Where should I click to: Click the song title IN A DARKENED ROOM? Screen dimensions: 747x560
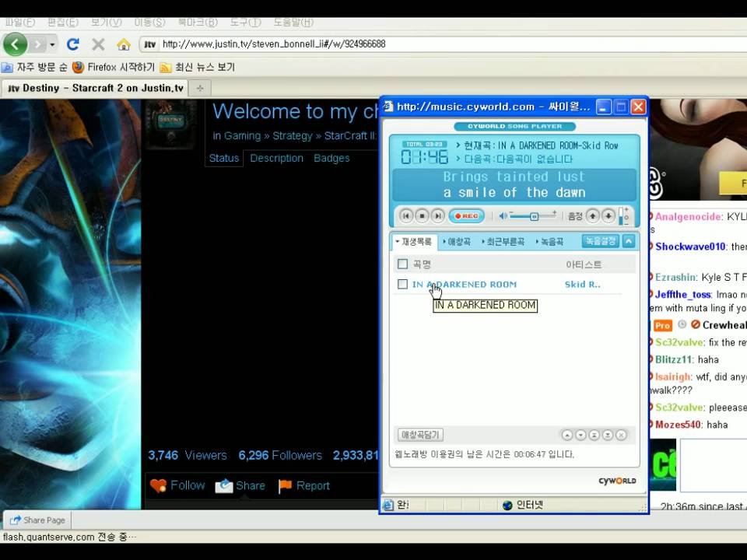click(x=465, y=285)
